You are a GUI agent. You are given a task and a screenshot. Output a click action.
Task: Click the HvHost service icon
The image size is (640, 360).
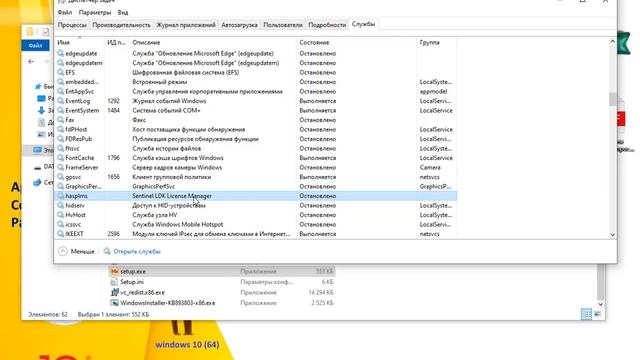pos(60,215)
